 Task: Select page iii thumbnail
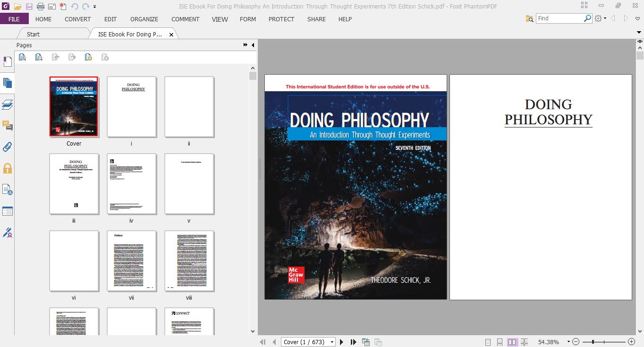74,184
